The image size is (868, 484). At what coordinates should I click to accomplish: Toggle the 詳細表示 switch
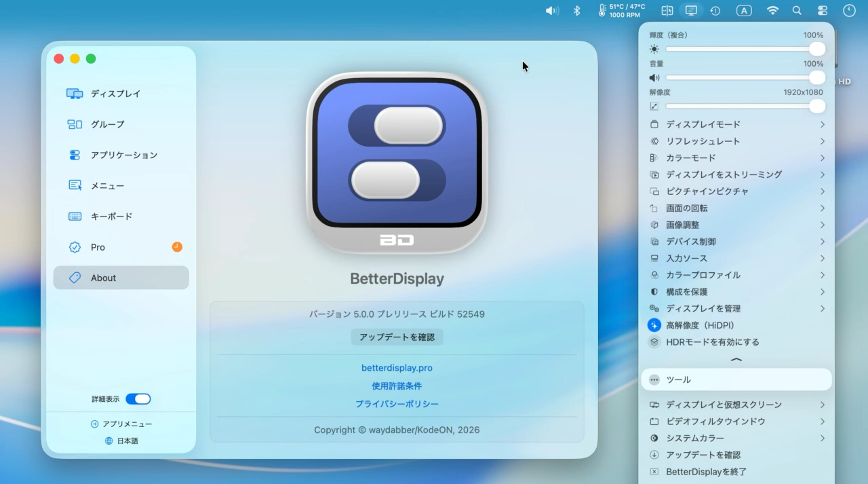coord(138,399)
